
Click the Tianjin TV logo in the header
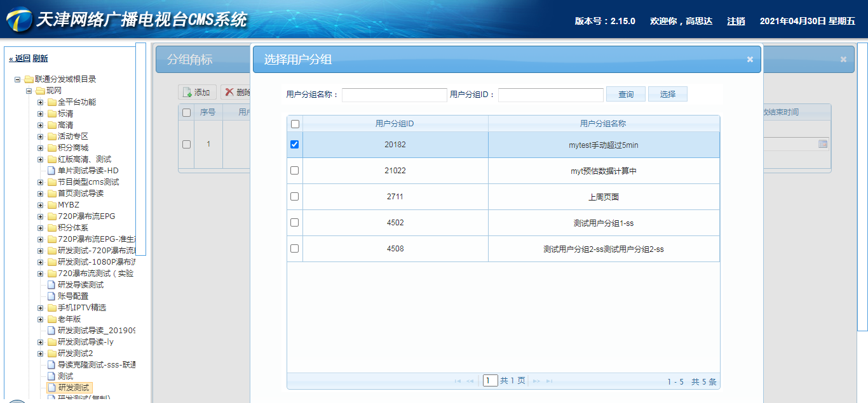click(x=19, y=20)
